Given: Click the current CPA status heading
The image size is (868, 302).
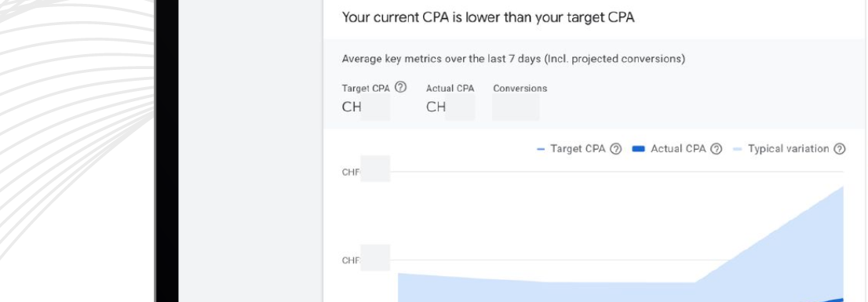Looking at the screenshot, I should pos(487,17).
